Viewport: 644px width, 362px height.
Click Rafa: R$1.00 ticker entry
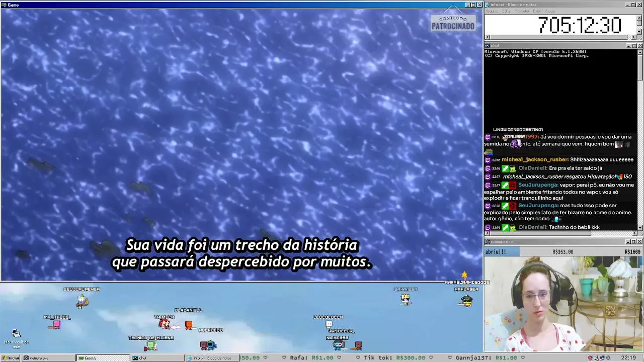point(311,358)
